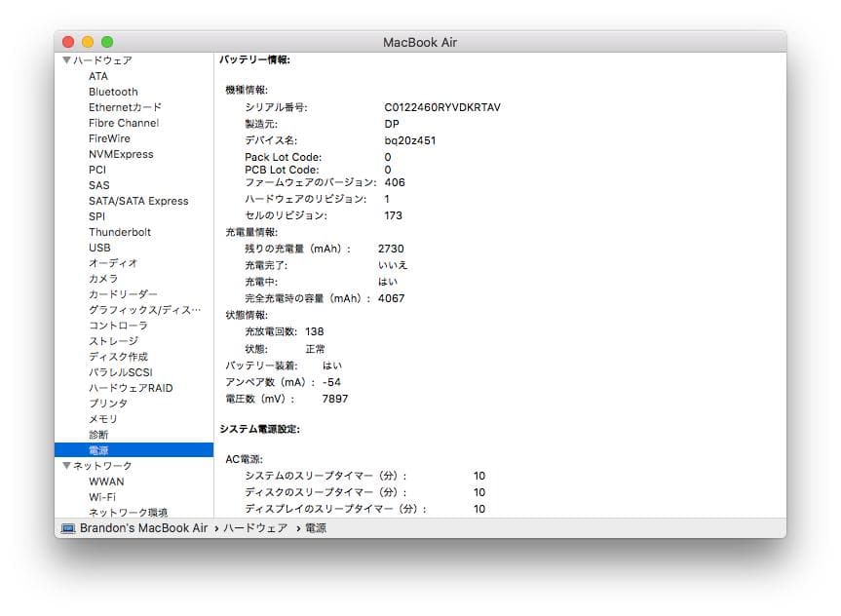Select 診断 in the sidebar
841x616 pixels.
tap(98, 435)
